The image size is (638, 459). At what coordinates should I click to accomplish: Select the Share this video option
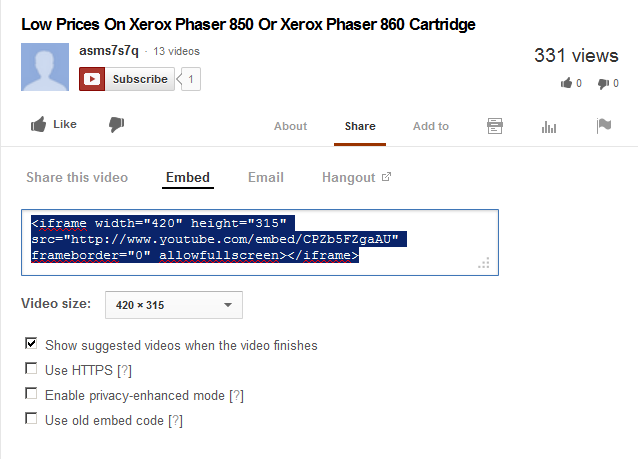77,178
